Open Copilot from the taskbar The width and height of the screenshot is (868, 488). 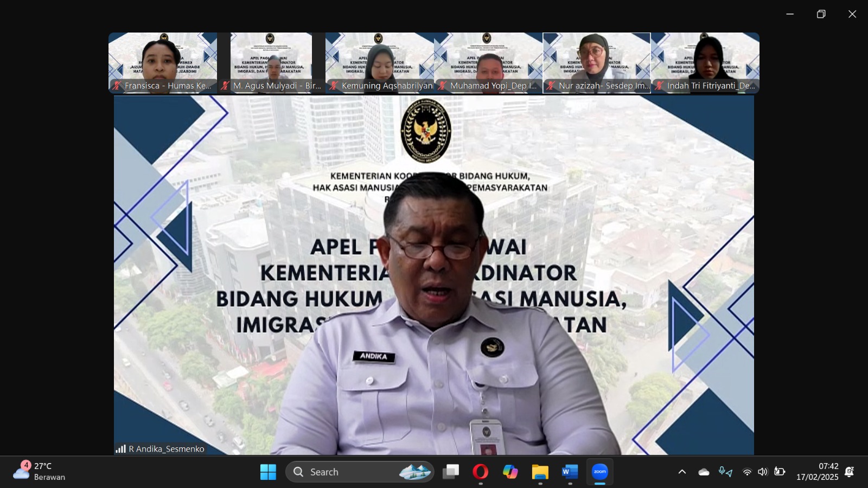[510, 472]
